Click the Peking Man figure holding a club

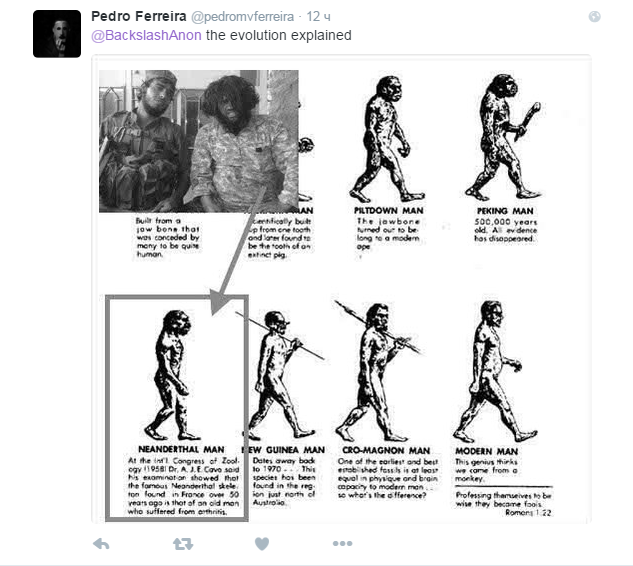(503, 137)
